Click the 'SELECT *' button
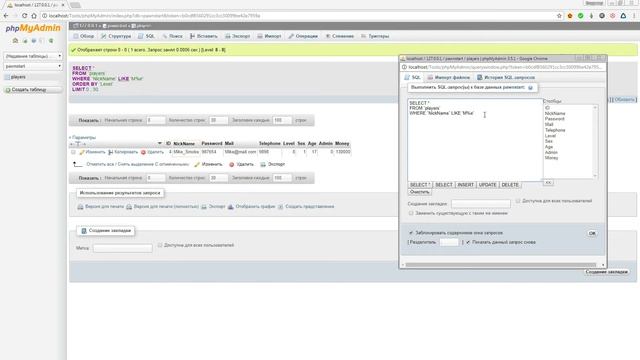640x360 pixels. point(420,185)
